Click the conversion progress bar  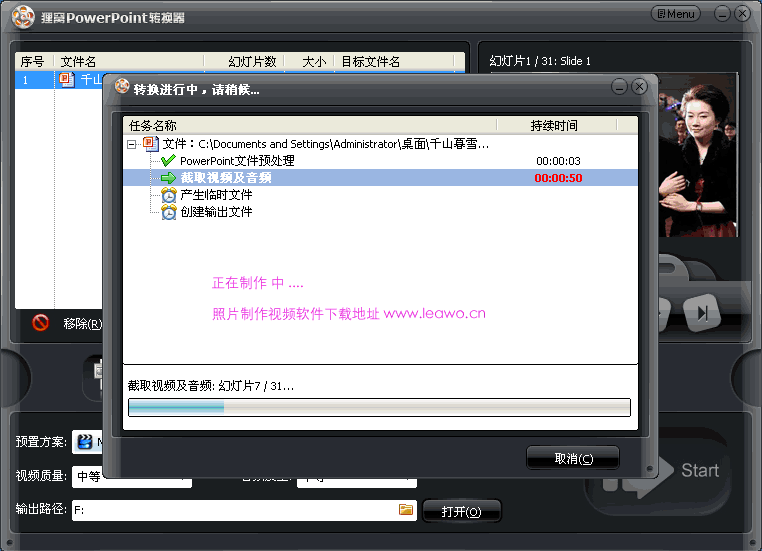pos(379,407)
